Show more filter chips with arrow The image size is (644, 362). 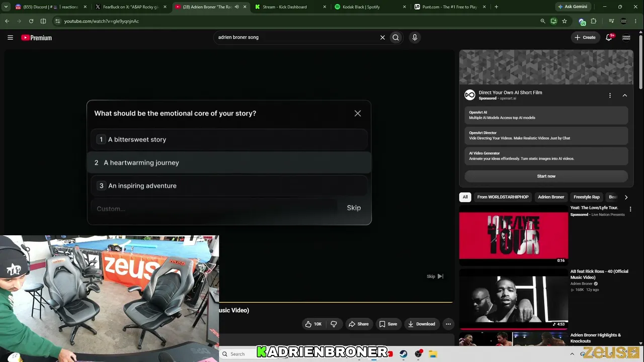point(626,197)
